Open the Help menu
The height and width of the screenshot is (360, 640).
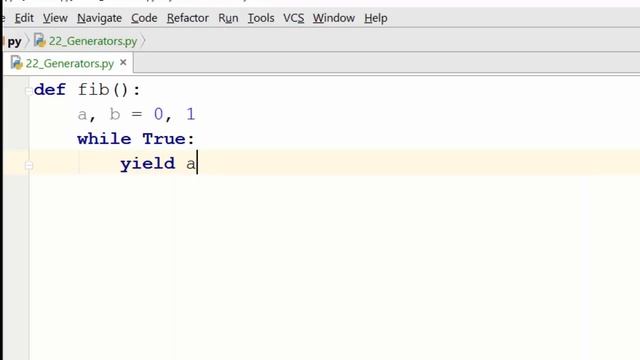(376, 18)
